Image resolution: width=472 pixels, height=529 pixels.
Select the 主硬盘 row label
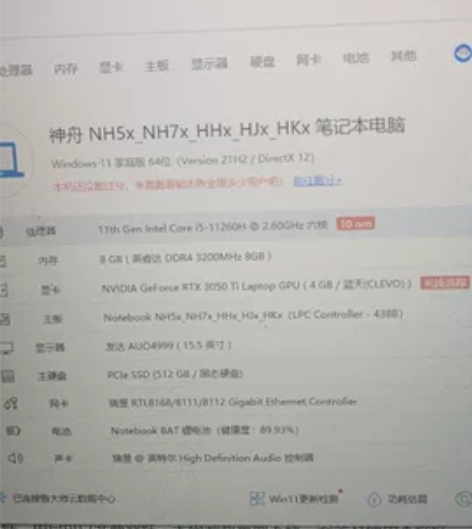[x=52, y=375]
